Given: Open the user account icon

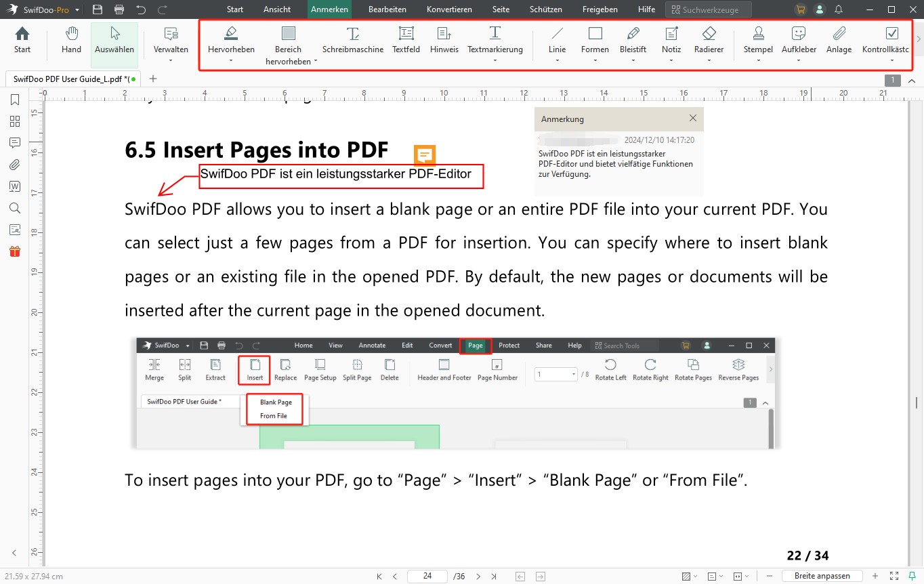Looking at the screenshot, I should point(820,9).
